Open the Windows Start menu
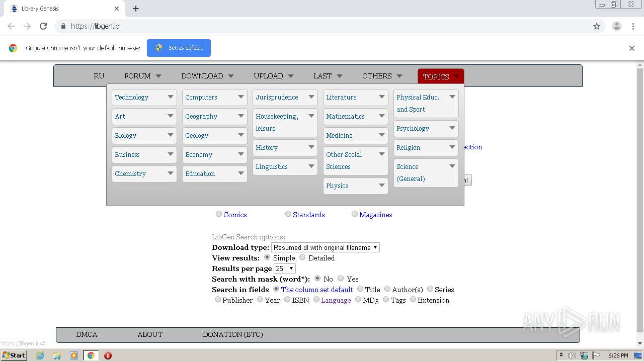 14,355
